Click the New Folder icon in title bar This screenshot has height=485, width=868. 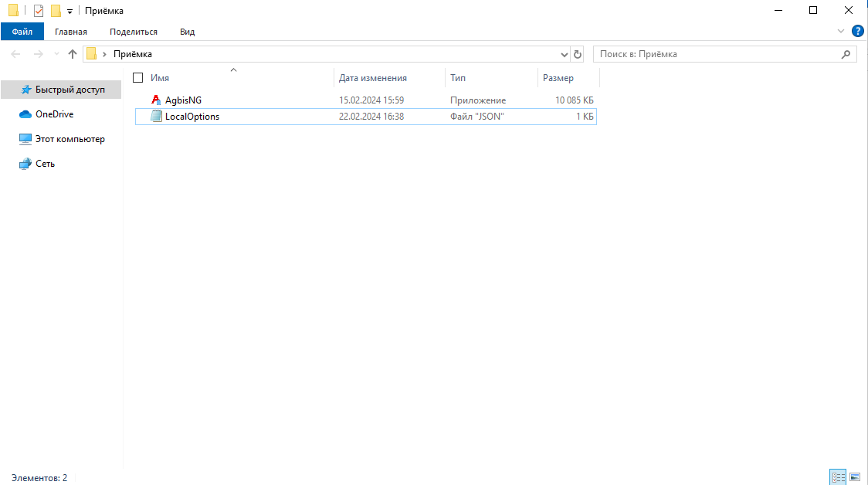pyautogui.click(x=56, y=11)
